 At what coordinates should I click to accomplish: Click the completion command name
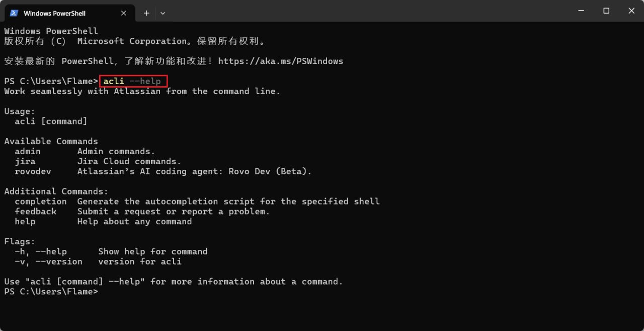(41, 202)
